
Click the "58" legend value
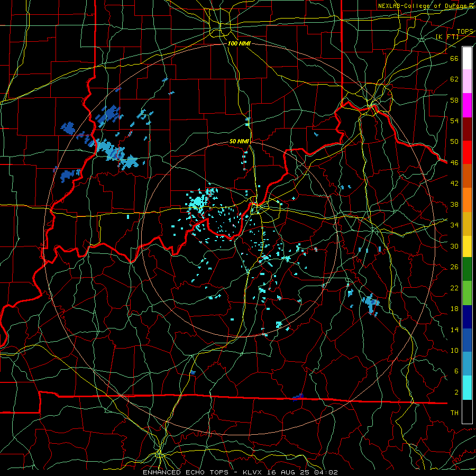click(454, 100)
